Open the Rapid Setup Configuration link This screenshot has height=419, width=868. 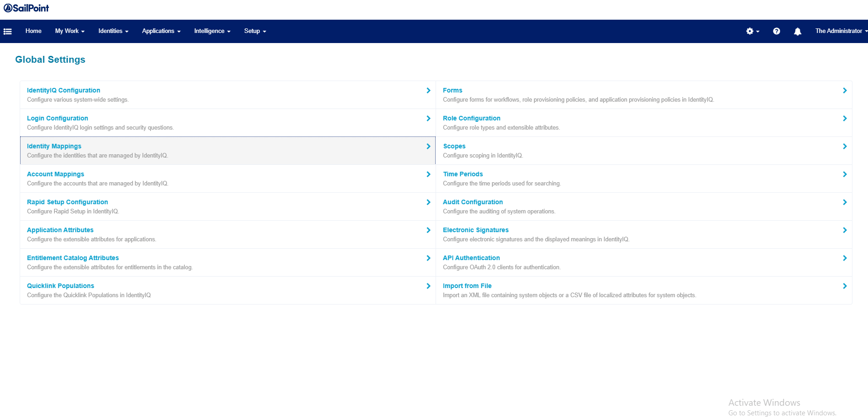[67, 202]
